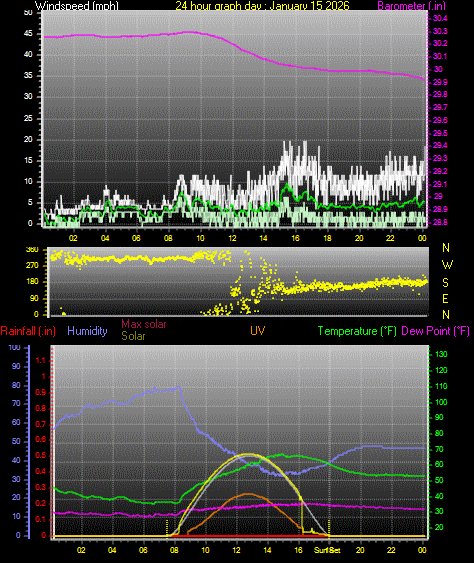Click the 30.4 barometer scale value
This screenshot has height=563, width=474.
coord(440,18)
